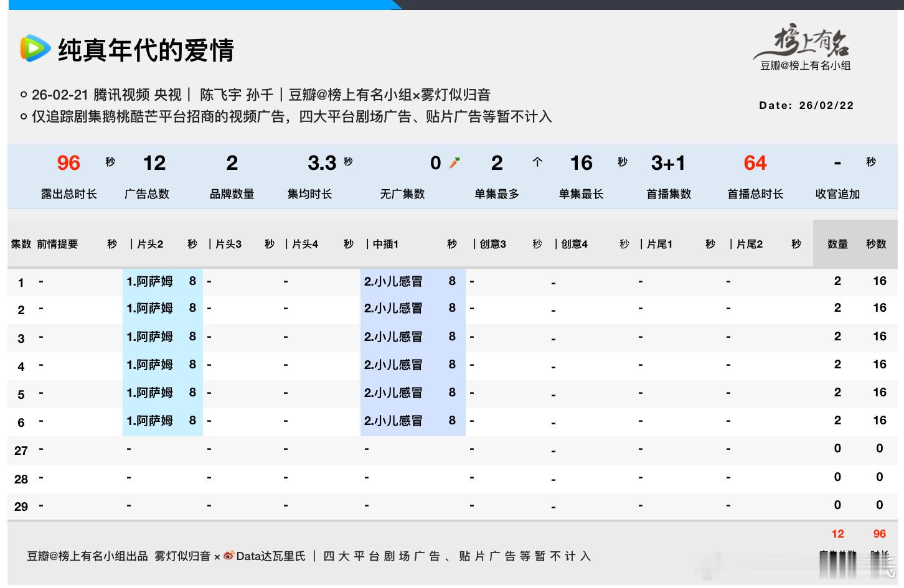Image resolution: width=904 pixels, height=588 pixels.
Task: Click episode number 27 in the table
Action: pyautogui.click(x=21, y=450)
